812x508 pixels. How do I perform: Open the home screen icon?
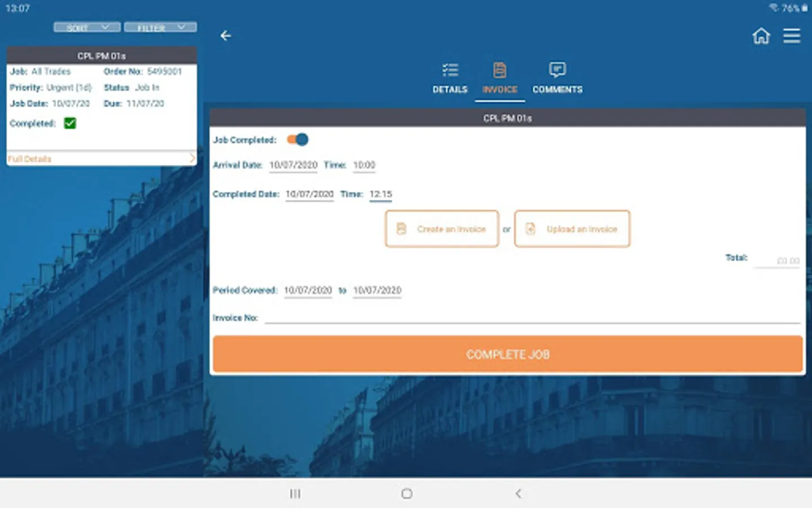(x=761, y=36)
